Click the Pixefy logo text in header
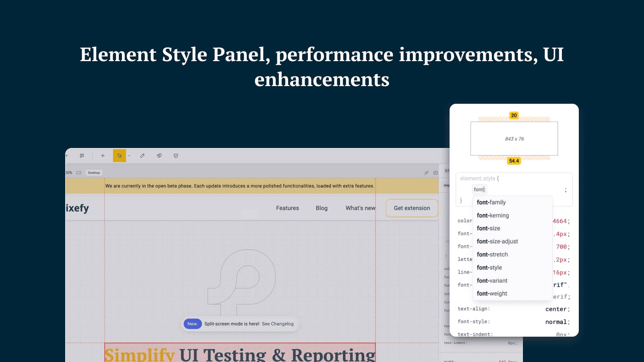 pyautogui.click(x=77, y=208)
